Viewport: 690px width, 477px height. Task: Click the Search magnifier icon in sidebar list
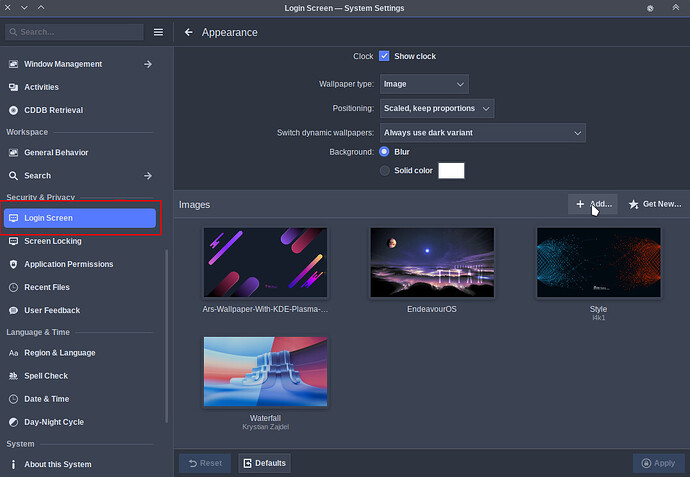14,176
